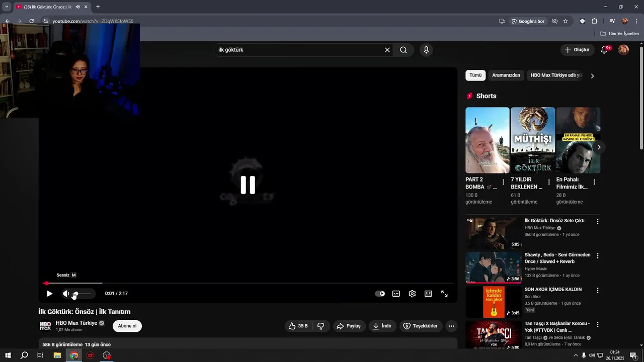Open options for the 'Tan Taşçı' video
The image size is (644, 362).
[598, 324]
